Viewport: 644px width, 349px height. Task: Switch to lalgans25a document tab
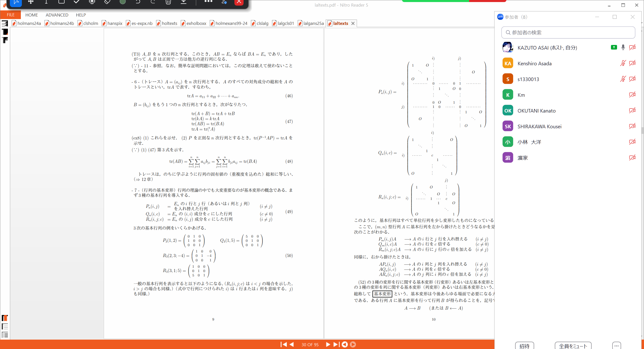coord(311,23)
